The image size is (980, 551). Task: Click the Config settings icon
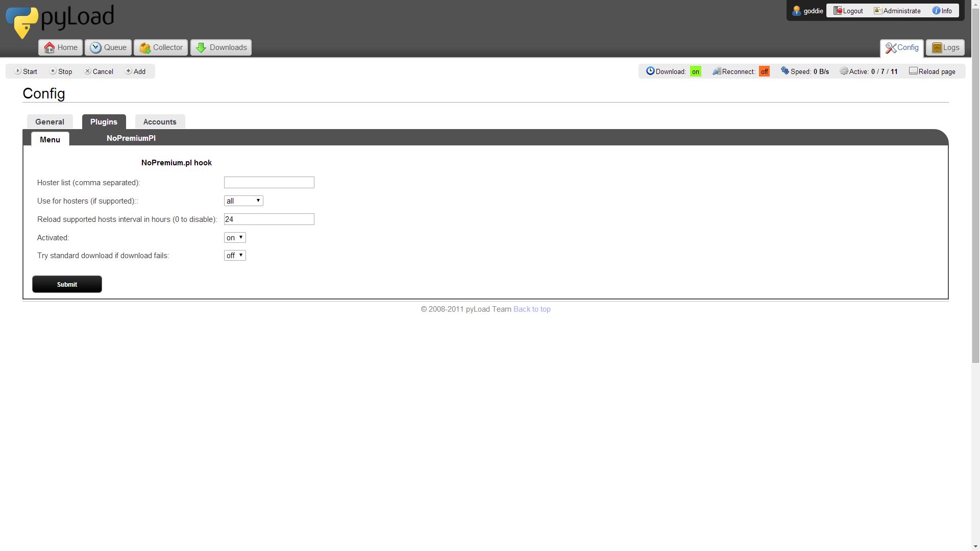pyautogui.click(x=891, y=47)
